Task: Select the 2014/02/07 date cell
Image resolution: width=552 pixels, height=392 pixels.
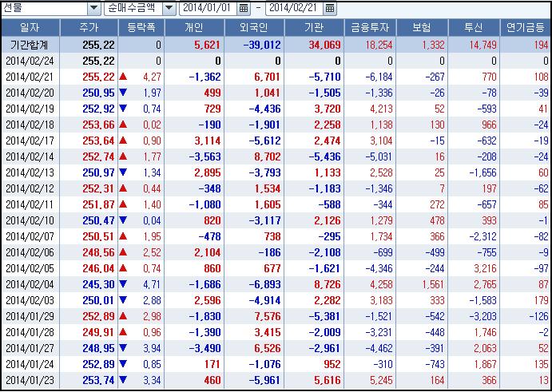Action: coord(30,236)
